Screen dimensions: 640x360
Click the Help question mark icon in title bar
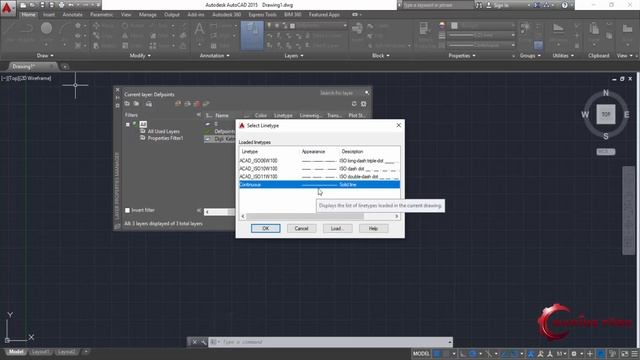point(564,5)
